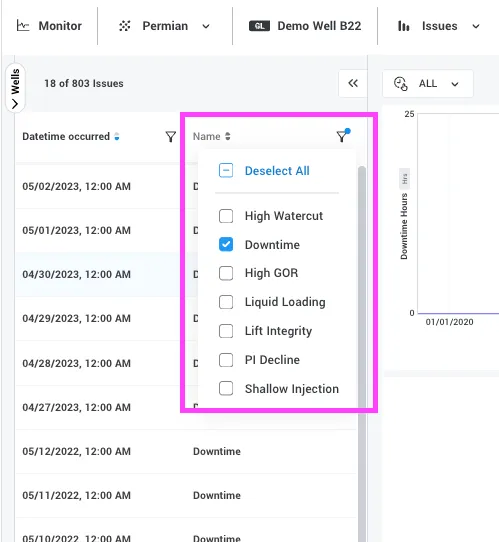Click the 18 of 803 Issues count
The height and width of the screenshot is (542, 499).
[x=84, y=83]
